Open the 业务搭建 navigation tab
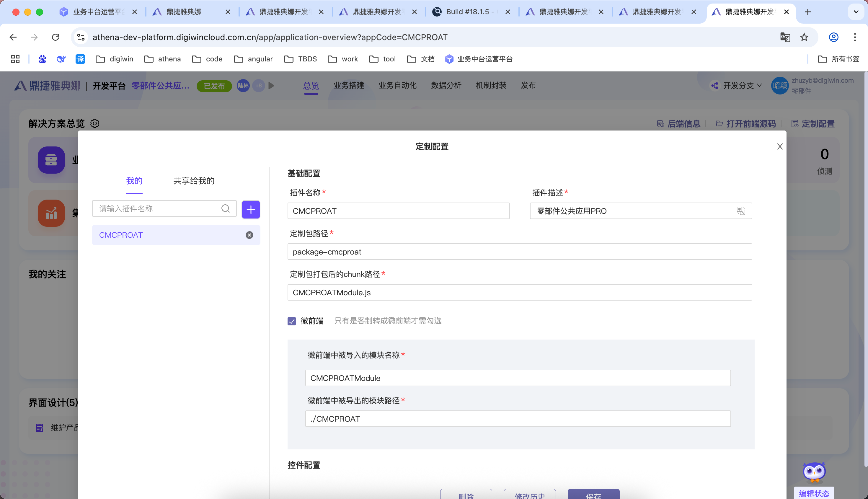 349,85
